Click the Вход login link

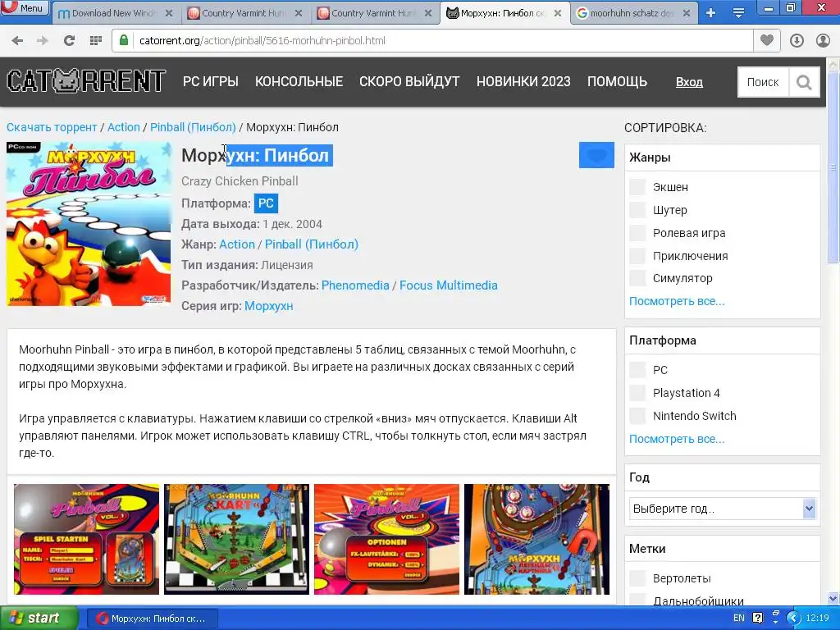tap(689, 82)
